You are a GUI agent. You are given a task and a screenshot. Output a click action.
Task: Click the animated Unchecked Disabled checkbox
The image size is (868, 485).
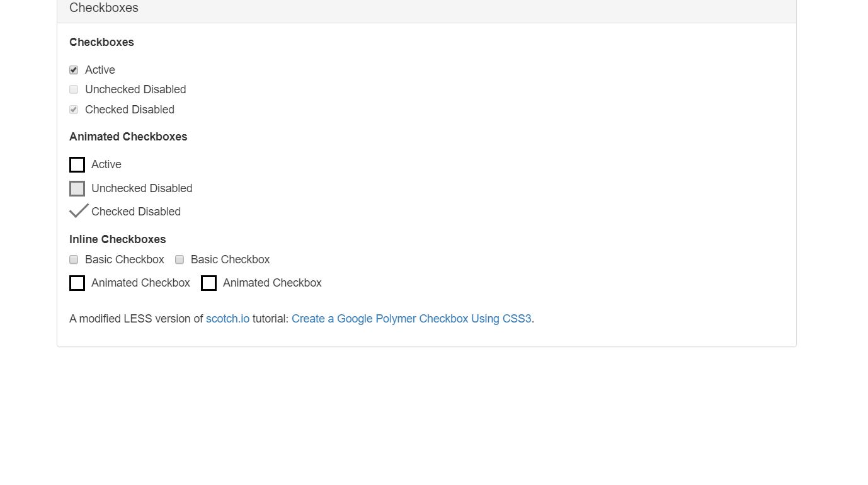tap(77, 188)
